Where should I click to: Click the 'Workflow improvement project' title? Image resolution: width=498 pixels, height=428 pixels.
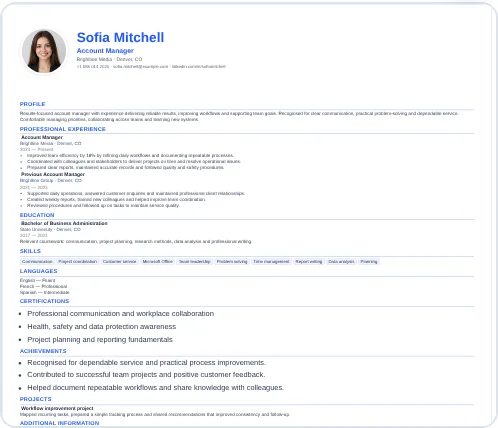(57, 408)
